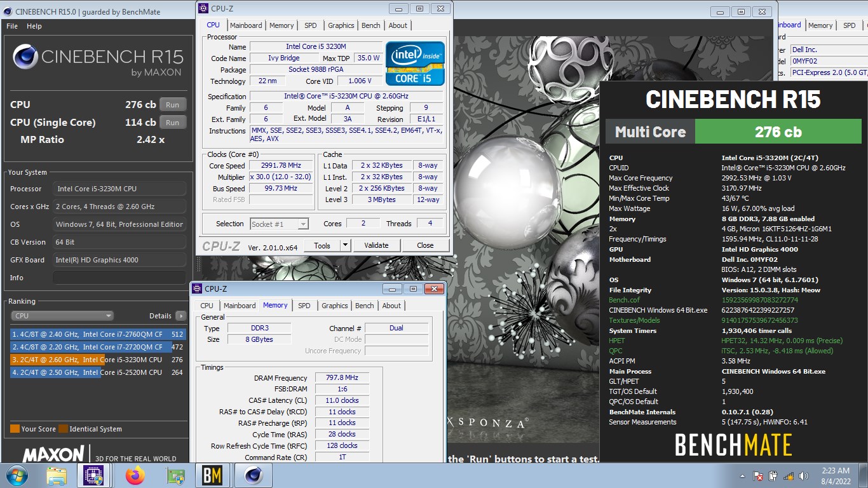
Task: Open Action Center flag in tray
Action: pyautogui.click(x=757, y=476)
